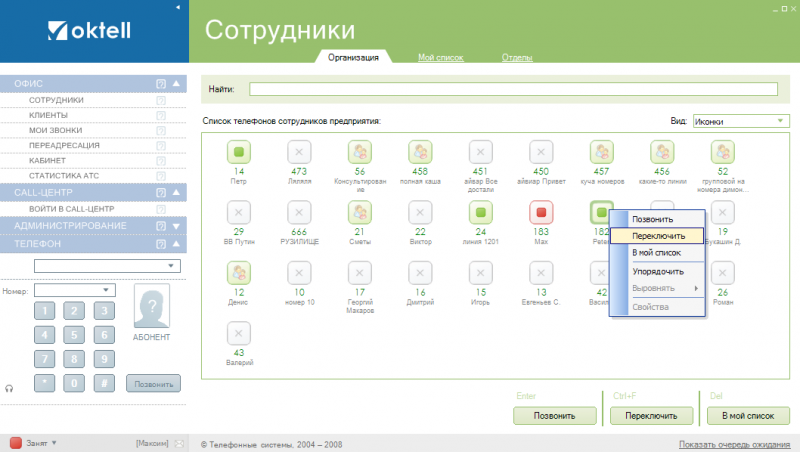Select group icon 458 полная каша

420,152
